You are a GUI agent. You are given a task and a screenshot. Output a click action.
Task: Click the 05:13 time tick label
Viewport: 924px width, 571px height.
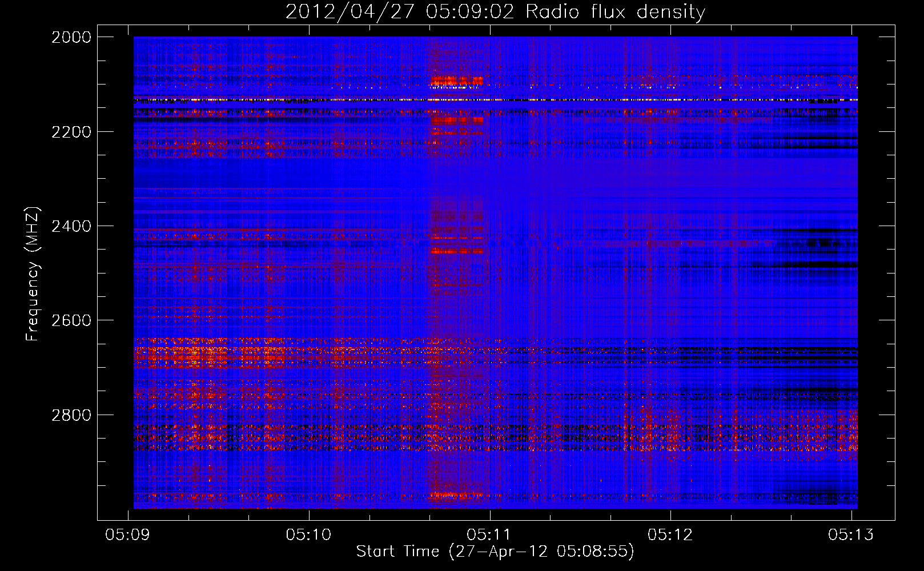[x=851, y=534]
